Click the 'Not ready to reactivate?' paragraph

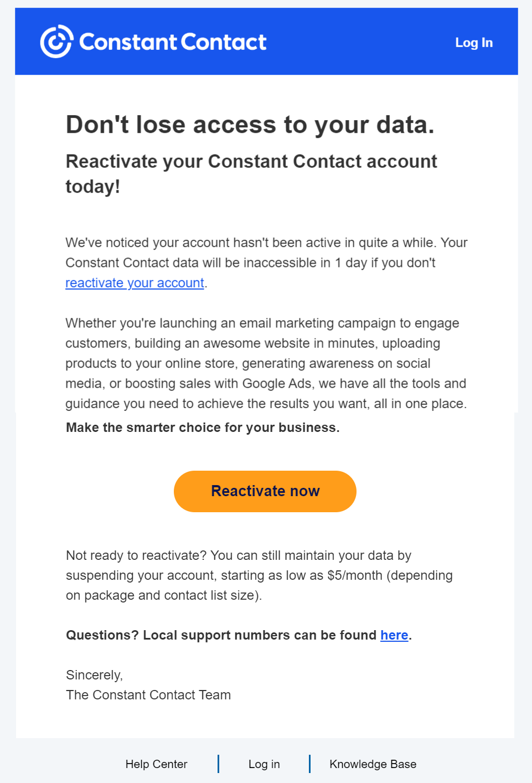(x=259, y=575)
